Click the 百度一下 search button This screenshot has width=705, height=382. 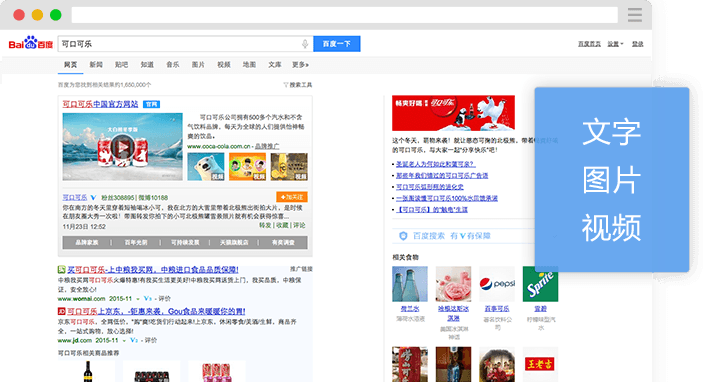tap(337, 44)
